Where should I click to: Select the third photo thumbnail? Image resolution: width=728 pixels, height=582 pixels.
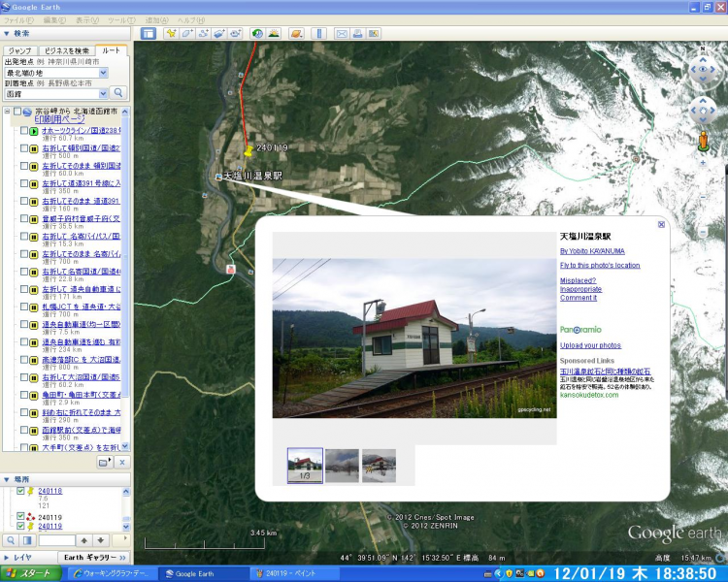379,466
